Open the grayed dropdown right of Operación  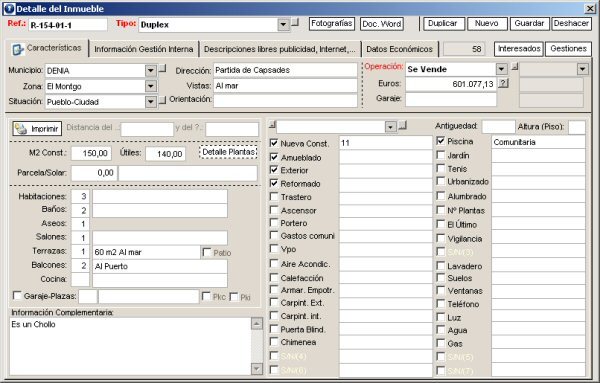(582, 69)
